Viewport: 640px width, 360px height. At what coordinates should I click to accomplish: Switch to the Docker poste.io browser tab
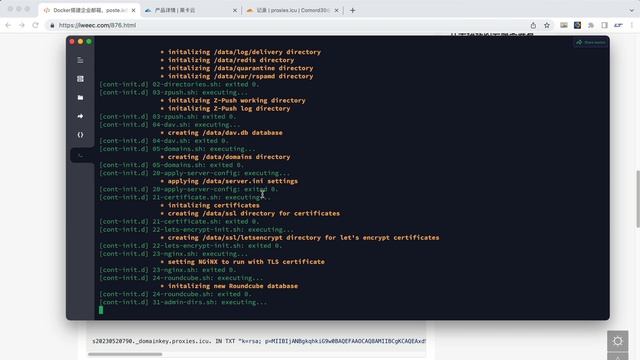90,10
